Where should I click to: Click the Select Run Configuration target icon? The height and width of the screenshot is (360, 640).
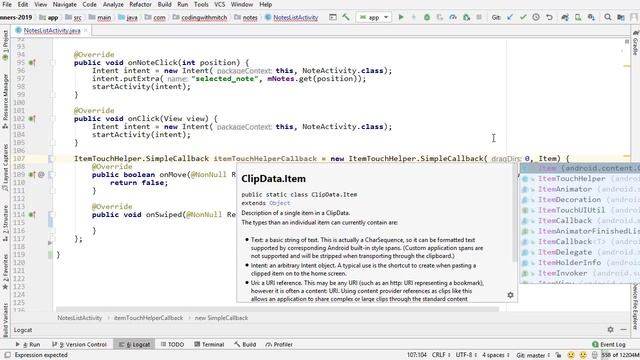coord(333,17)
